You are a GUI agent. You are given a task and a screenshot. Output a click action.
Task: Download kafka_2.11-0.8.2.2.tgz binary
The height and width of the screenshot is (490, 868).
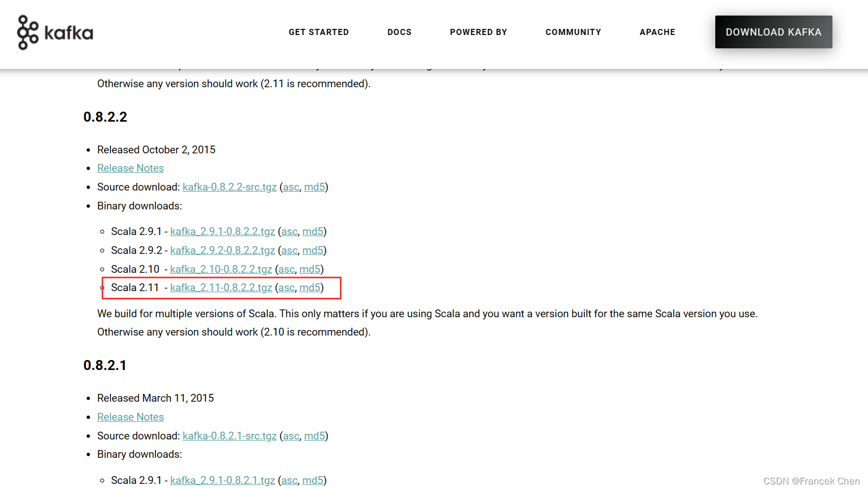click(x=221, y=288)
